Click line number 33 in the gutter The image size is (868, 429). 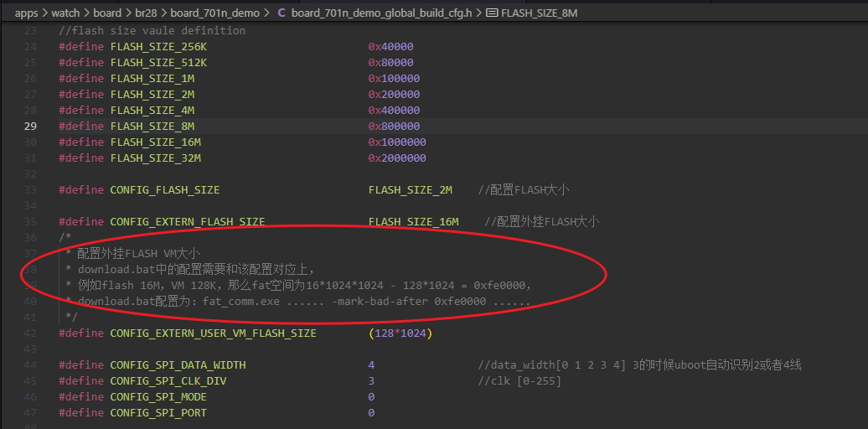[30, 190]
